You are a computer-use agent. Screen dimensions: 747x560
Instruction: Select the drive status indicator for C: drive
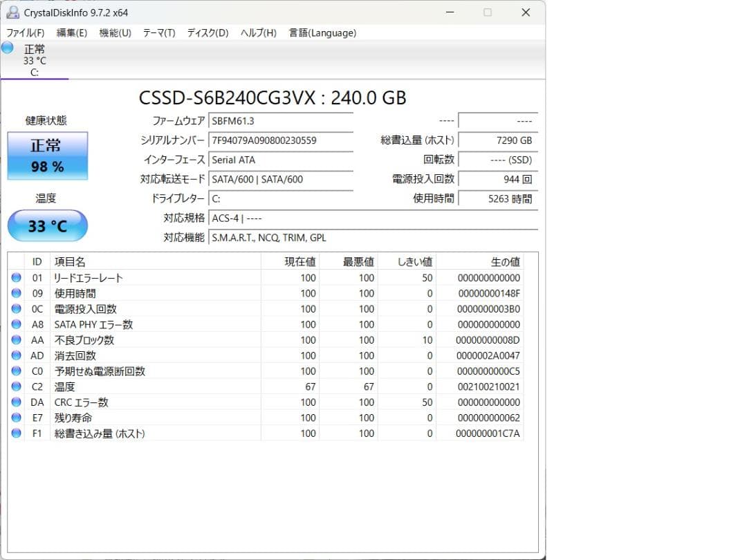click(35, 59)
